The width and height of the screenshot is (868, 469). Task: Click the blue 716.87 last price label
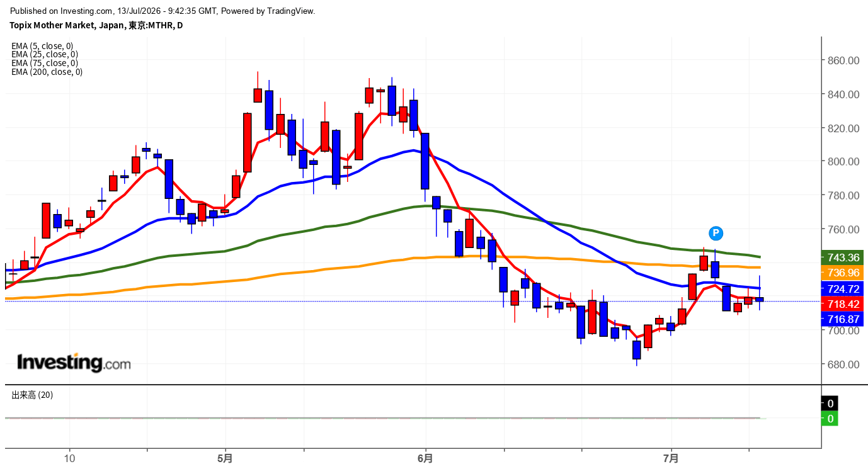843,319
